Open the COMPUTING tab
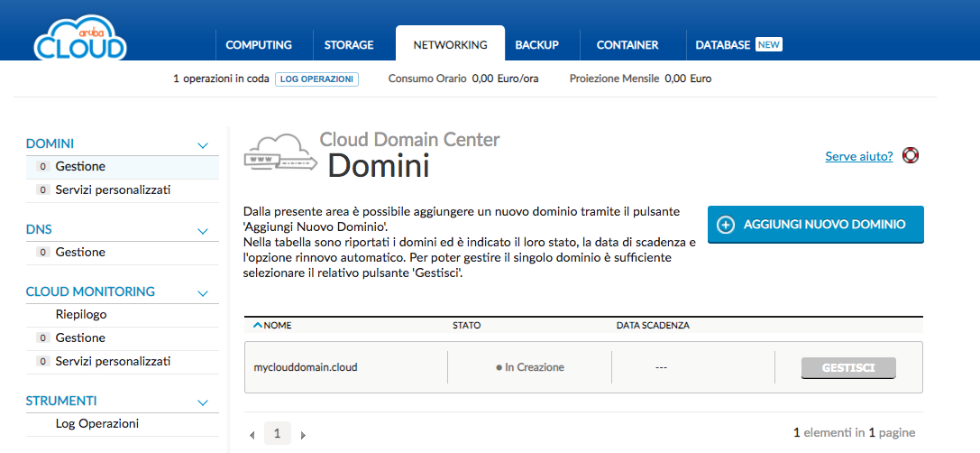This screenshot has width=980, height=453. (x=259, y=45)
